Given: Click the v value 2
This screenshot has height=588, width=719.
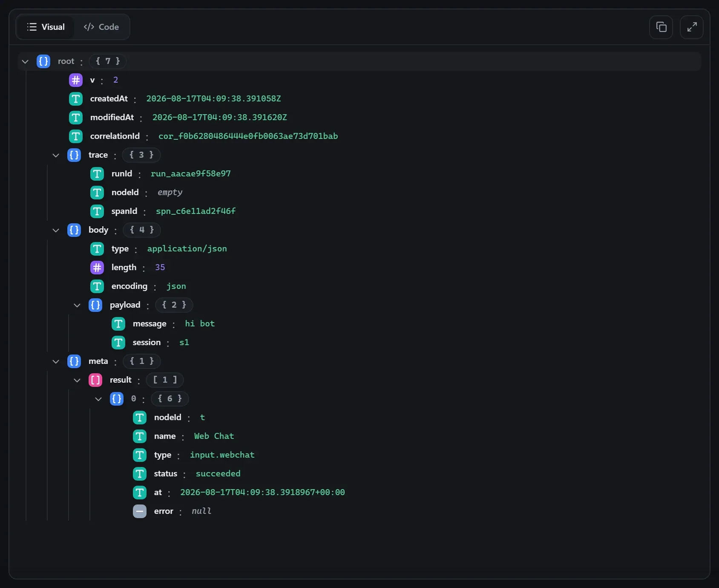Looking at the screenshot, I should 115,80.
